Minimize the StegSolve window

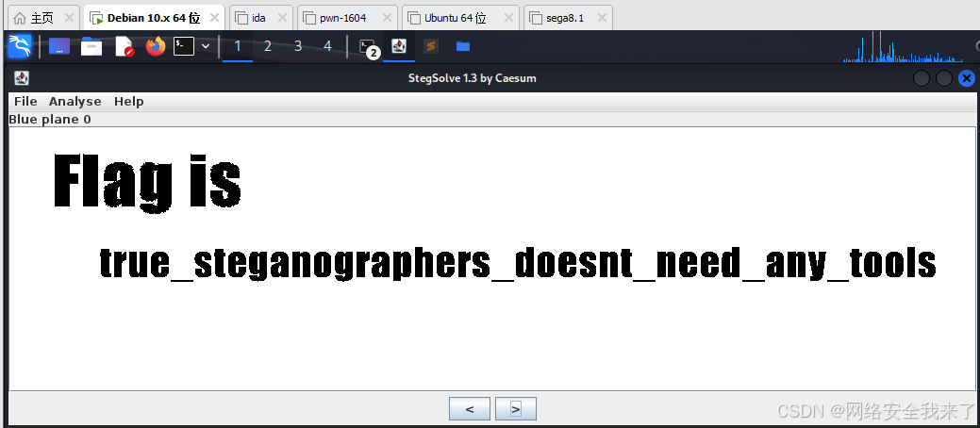(922, 78)
